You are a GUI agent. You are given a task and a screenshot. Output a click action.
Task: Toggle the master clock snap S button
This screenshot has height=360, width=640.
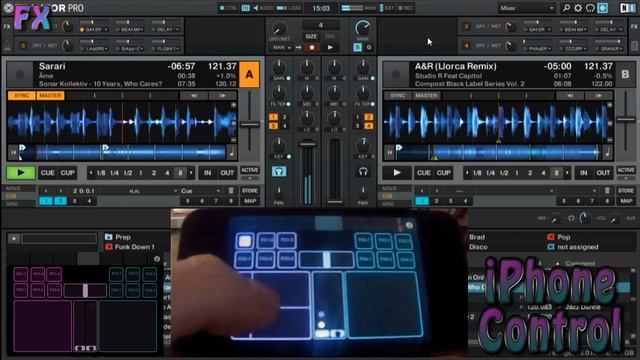pyautogui.click(x=358, y=47)
